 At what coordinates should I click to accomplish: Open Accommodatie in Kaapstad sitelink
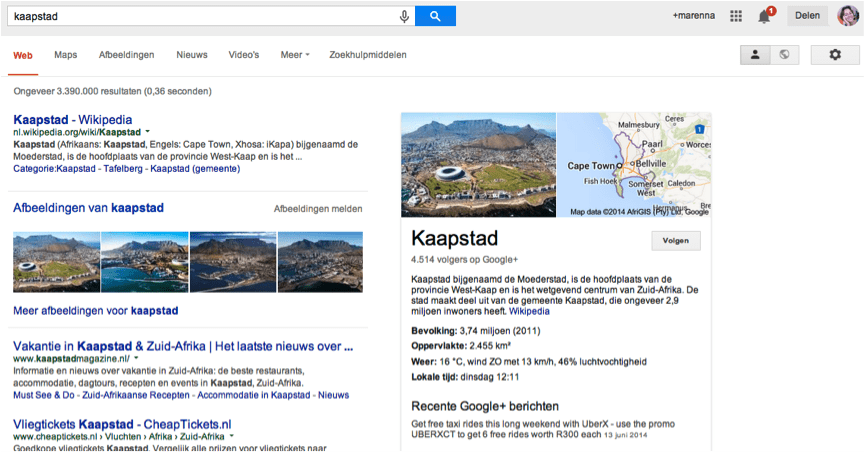[254, 395]
